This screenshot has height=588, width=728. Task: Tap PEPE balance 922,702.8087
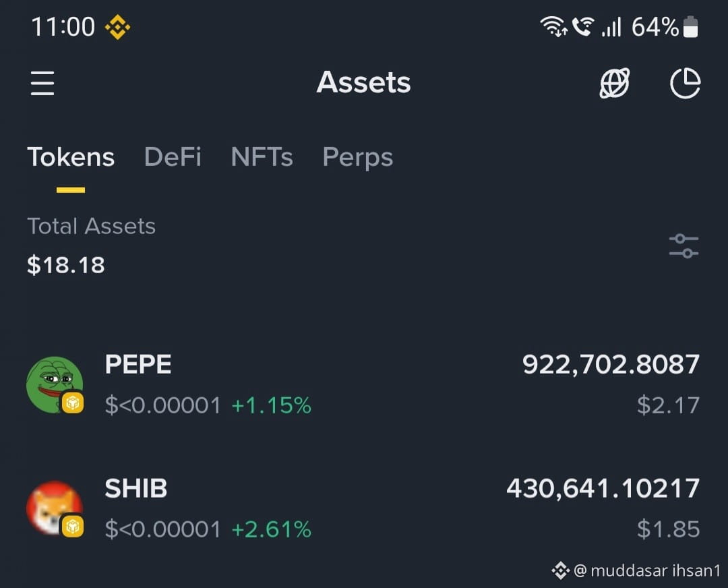(x=611, y=365)
